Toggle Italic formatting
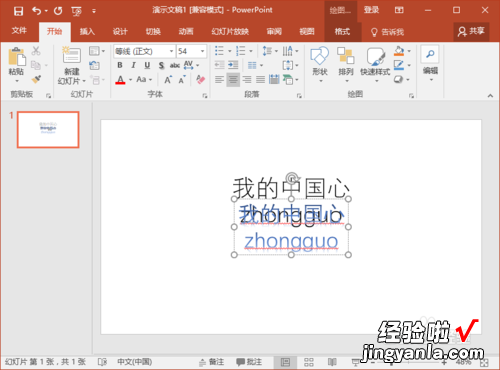Screen dimensions: 500x370 [134, 65]
